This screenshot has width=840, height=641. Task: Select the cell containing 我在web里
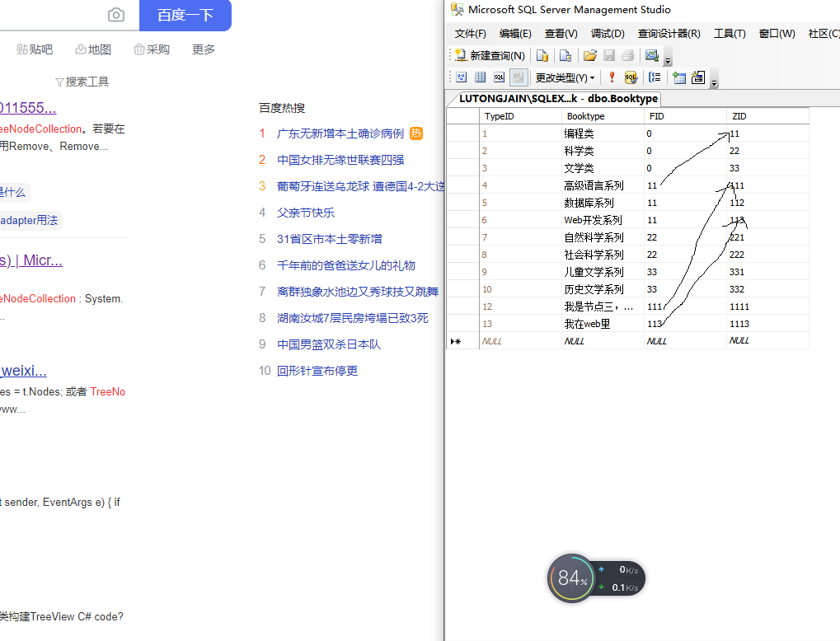coord(603,324)
